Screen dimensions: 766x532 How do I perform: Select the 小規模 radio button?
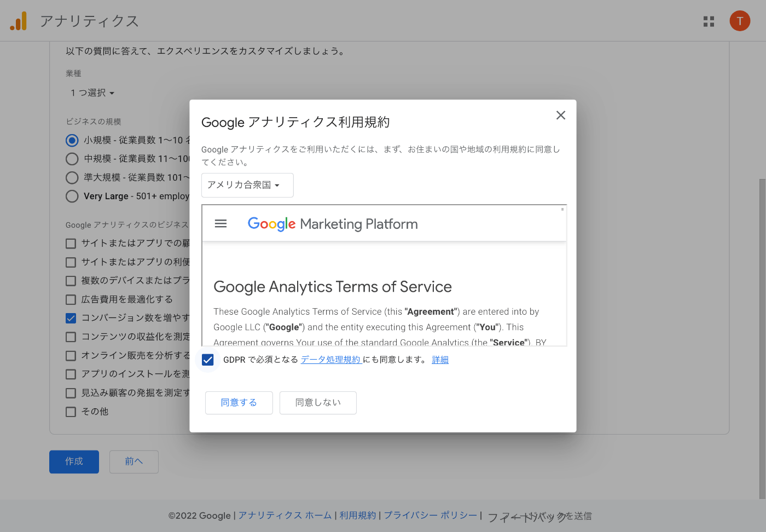(x=72, y=140)
